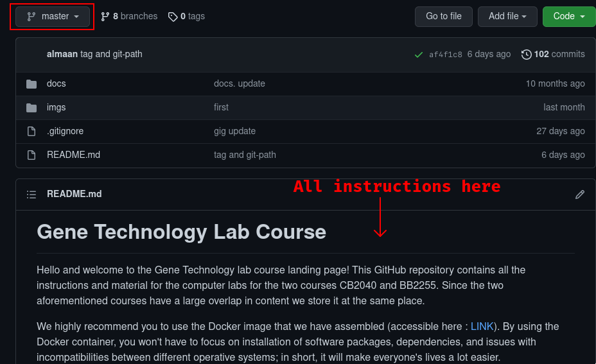The height and width of the screenshot is (364, 596).
Task: Open commit hash af4f1c8
Action: 445,55
